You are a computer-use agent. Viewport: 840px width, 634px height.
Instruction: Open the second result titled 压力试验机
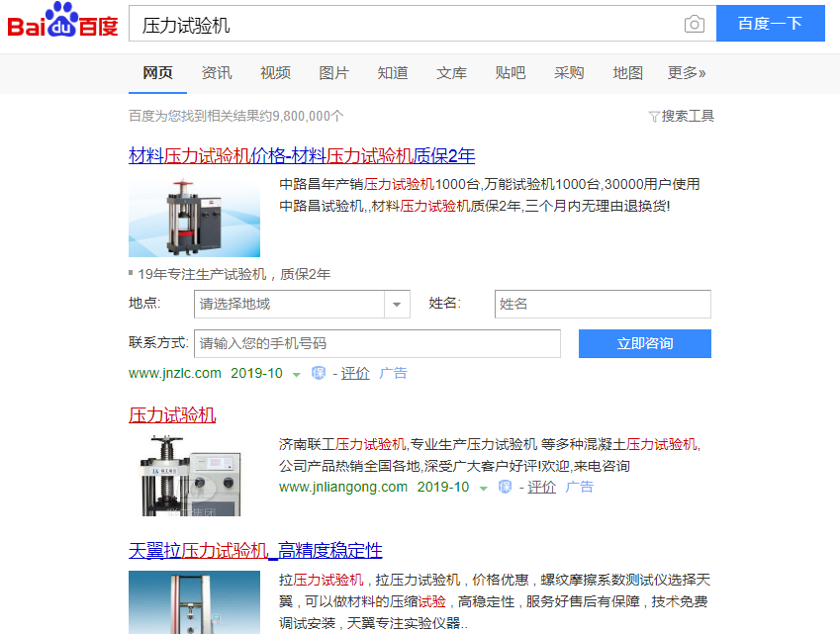172,415
